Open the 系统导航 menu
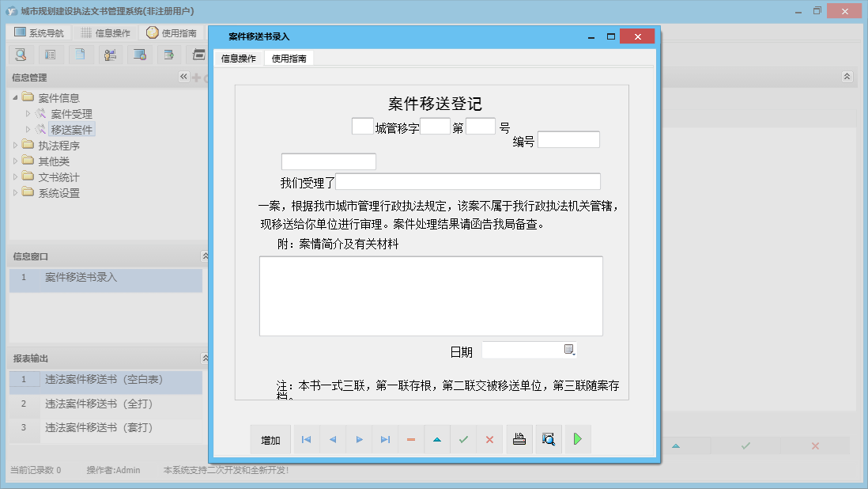The width and height of the screenshot is (868, 489). (38, 32)
